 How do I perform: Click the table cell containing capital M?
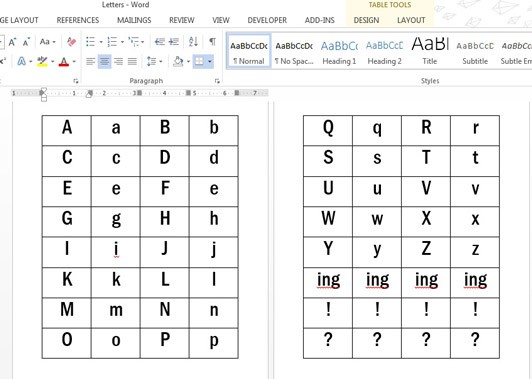66,313
